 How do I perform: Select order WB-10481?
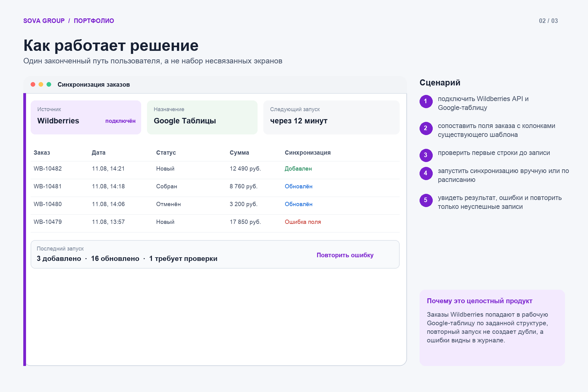click(x=48, y=187)
